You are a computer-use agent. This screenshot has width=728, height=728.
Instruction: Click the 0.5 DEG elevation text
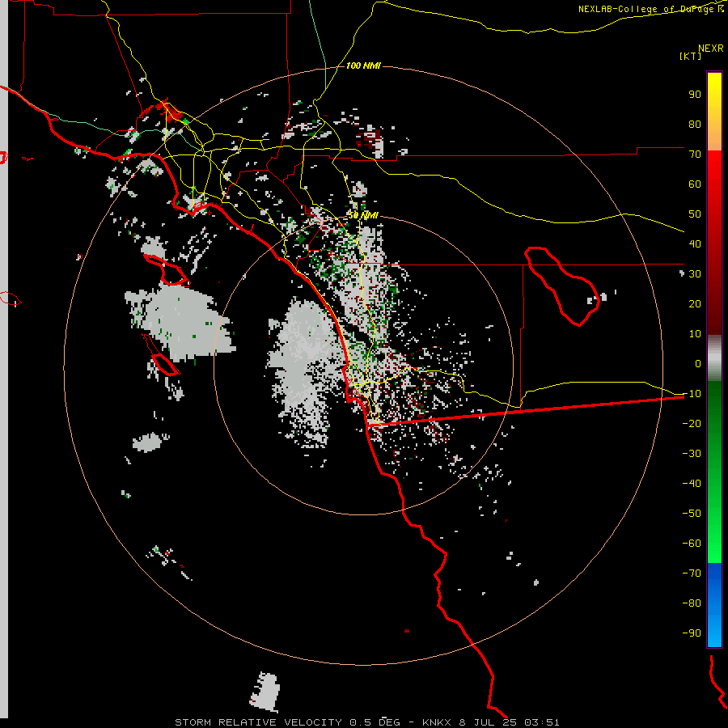pyautogui.click(x=375, y=722)
